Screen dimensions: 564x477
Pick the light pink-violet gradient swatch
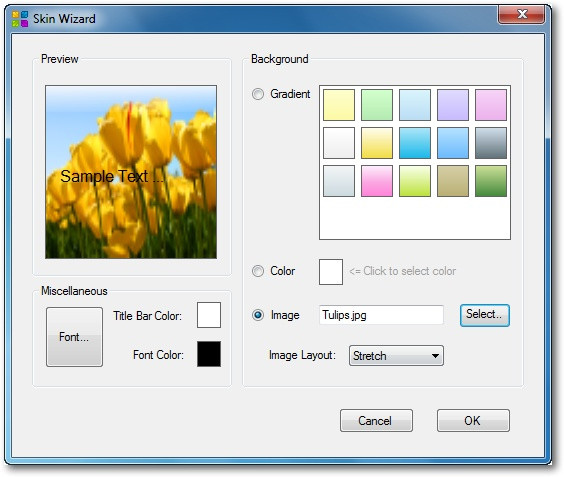pos(491,105)
